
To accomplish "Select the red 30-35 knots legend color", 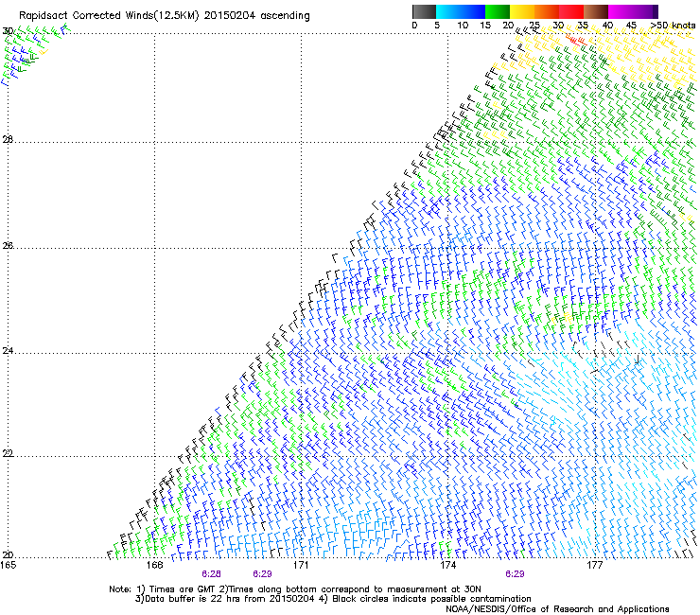I will point(571,11).
